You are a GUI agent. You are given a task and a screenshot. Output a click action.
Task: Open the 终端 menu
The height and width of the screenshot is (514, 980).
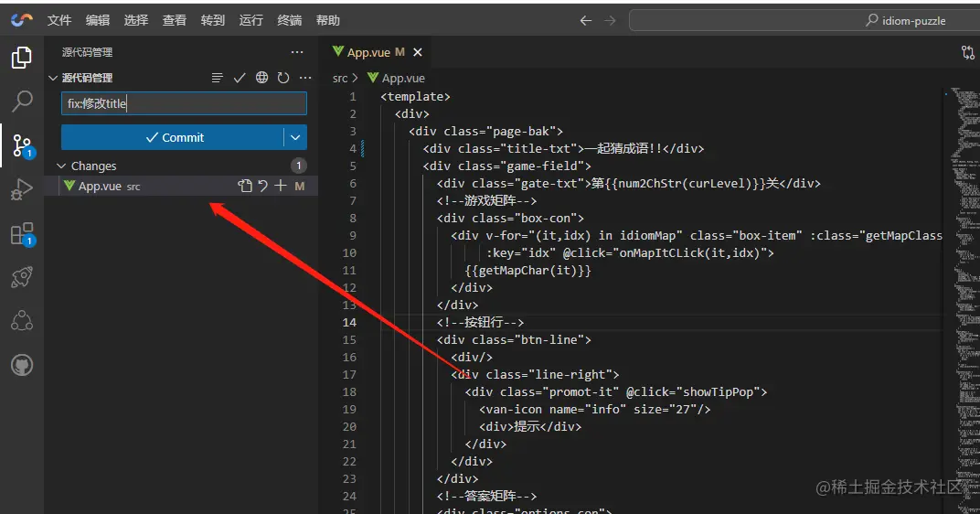290,21
